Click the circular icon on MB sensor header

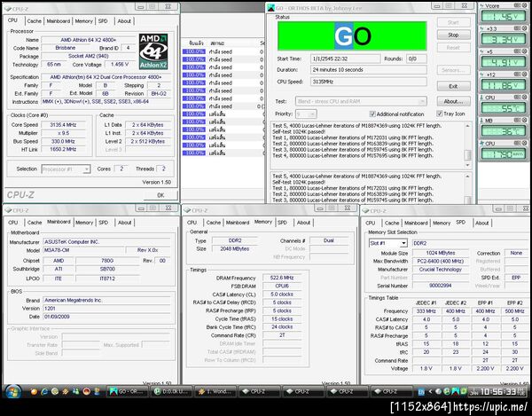[525, 120]
